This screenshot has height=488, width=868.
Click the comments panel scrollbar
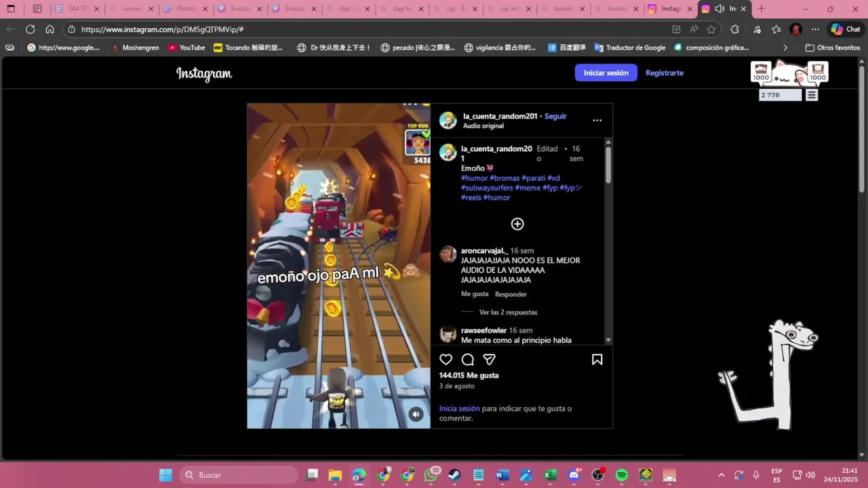click(608, 165)
